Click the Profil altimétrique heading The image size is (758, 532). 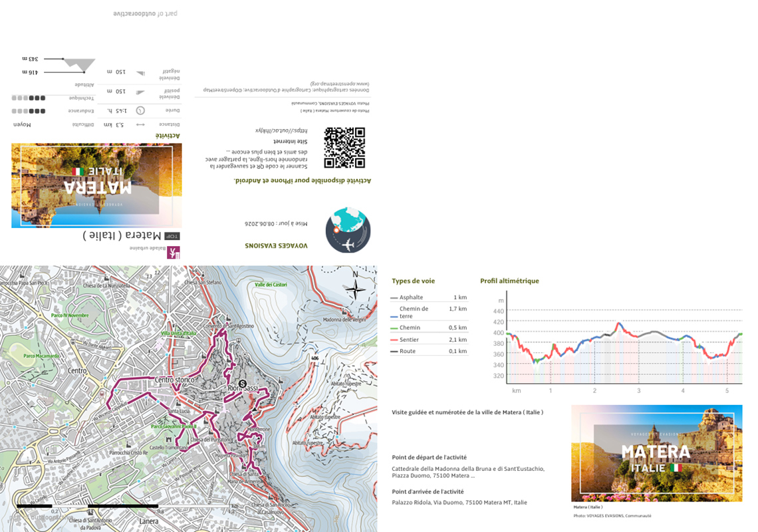509,281
